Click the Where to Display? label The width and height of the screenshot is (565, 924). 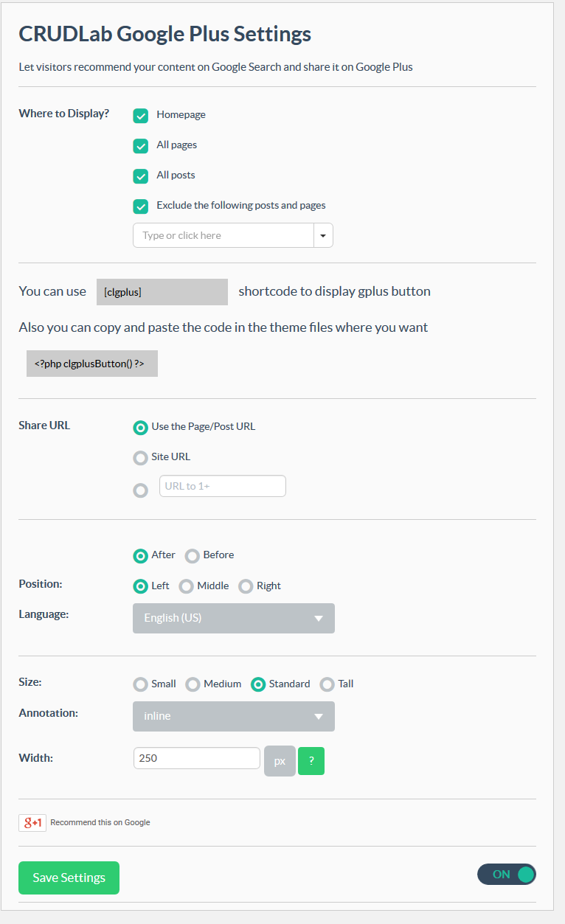63,114
